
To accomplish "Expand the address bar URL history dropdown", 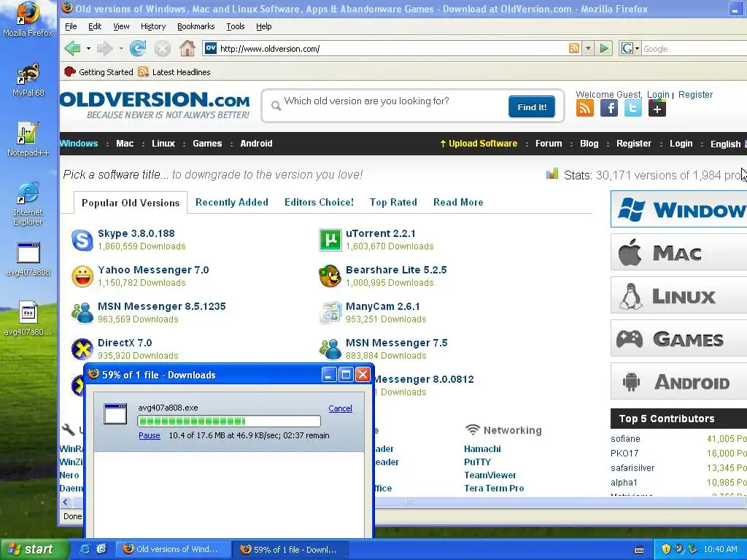I will coord(588,49).
